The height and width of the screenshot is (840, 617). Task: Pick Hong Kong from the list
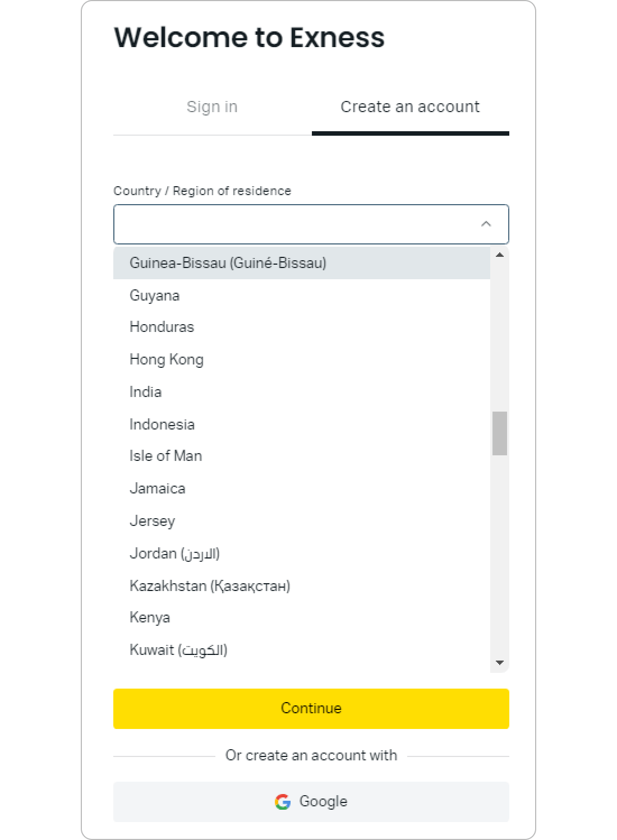302,359
